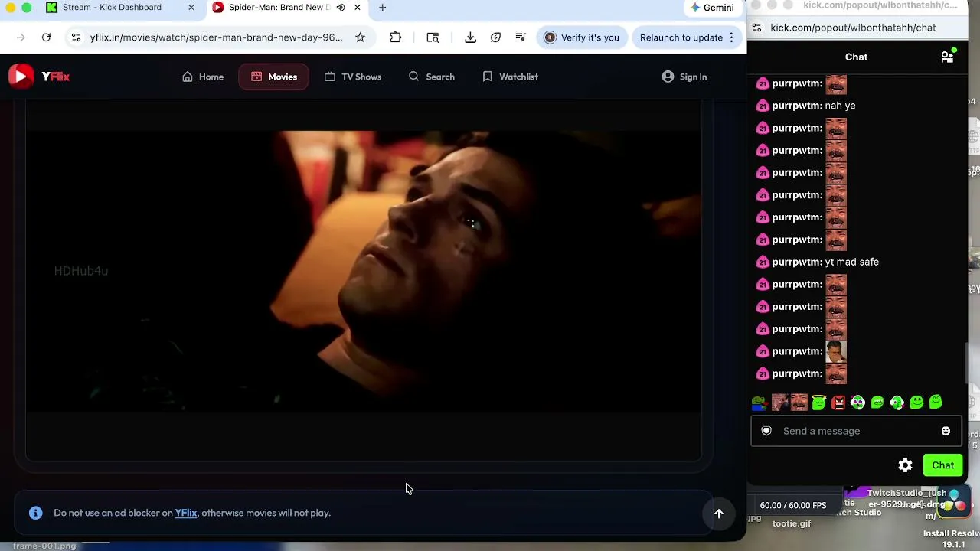Click the YFlix logo
The image size is (980, 551).
point(39,77)
